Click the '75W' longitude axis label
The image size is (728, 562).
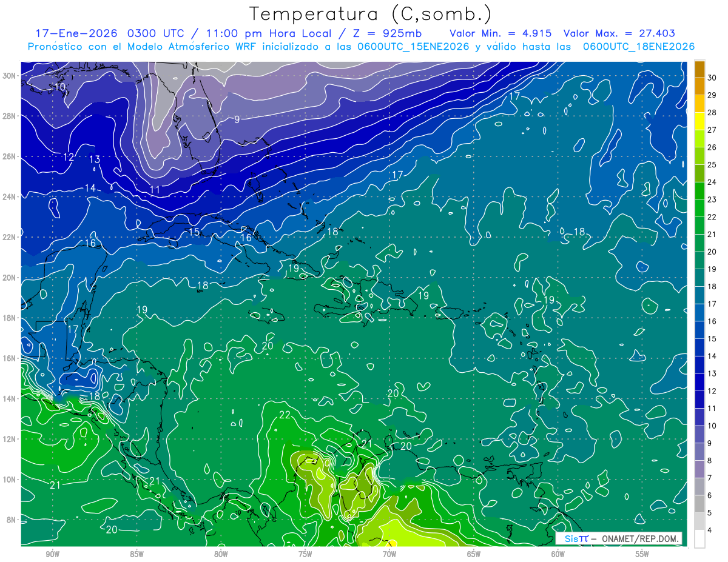305,554
